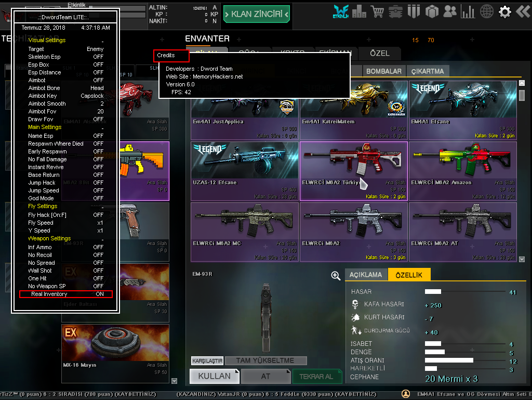Screen dimensions: 532x400
Task: Toggle Skeleton Esp option
Action: click(x=66, y=57)
